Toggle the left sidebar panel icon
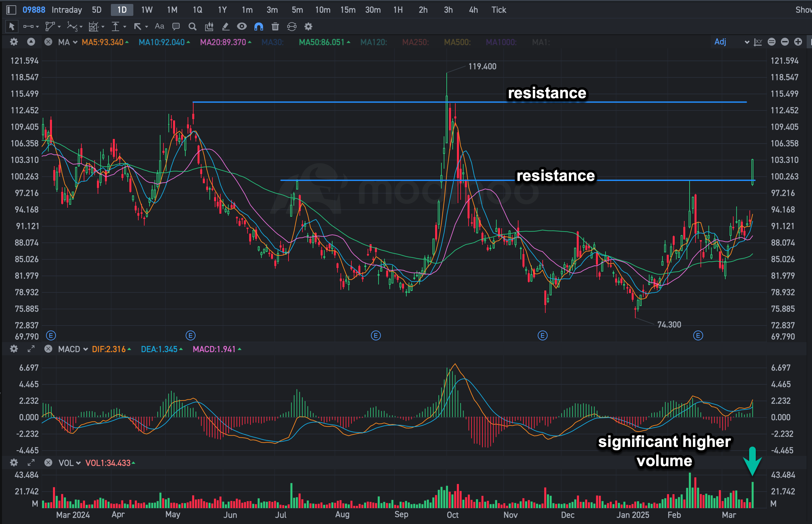 pos(11,10)
